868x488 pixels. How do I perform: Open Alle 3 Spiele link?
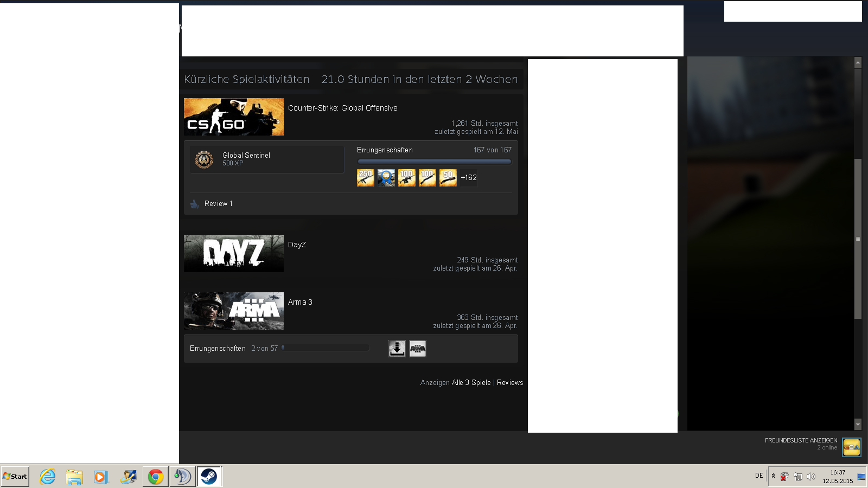point(471,383)
